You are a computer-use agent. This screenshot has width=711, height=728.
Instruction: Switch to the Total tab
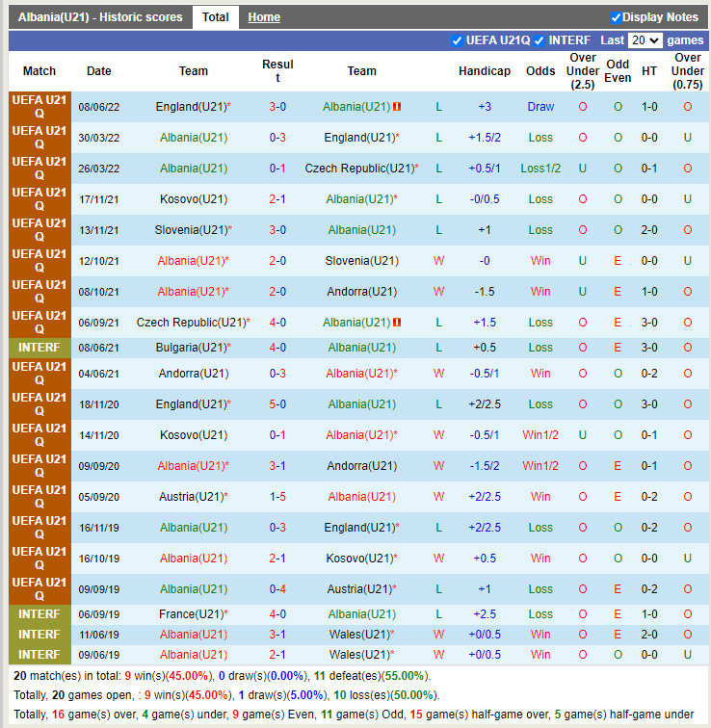(215, 17)
